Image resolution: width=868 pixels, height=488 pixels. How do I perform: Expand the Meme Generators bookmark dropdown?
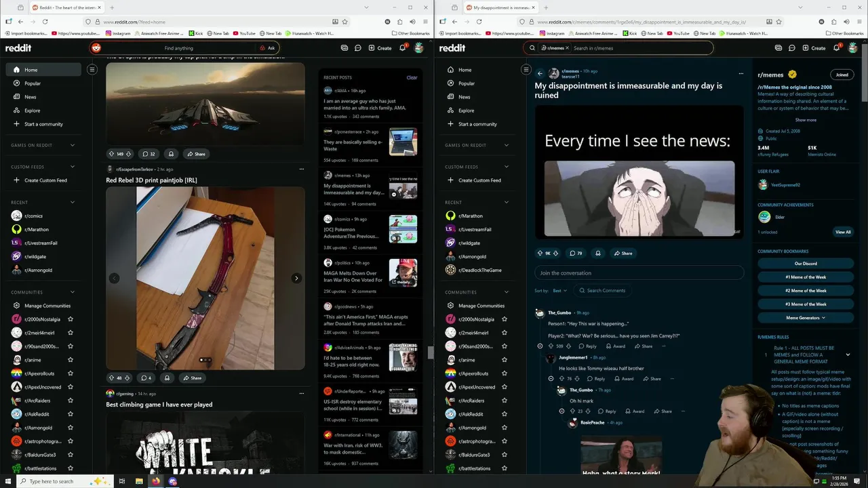806,317
